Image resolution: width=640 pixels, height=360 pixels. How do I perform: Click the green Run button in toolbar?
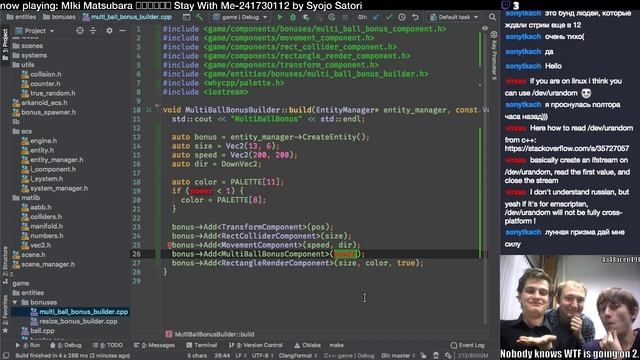pyautogui.click(x=280, y=17)
